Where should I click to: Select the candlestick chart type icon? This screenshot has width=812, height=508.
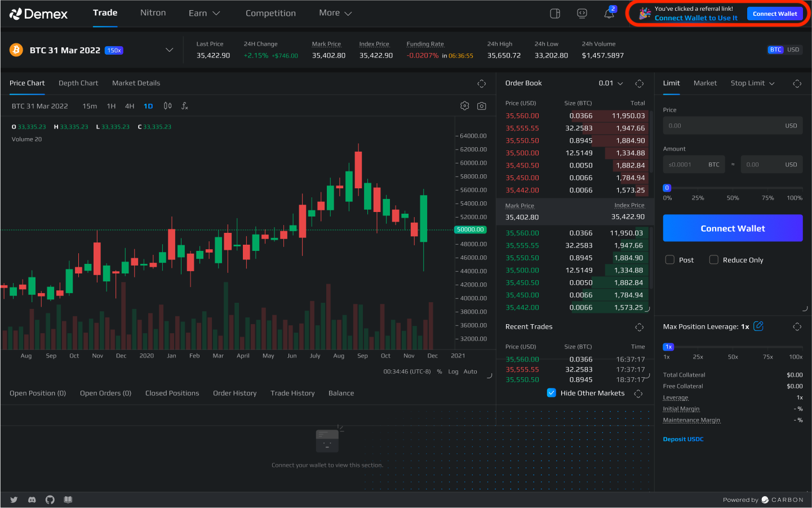167,106
